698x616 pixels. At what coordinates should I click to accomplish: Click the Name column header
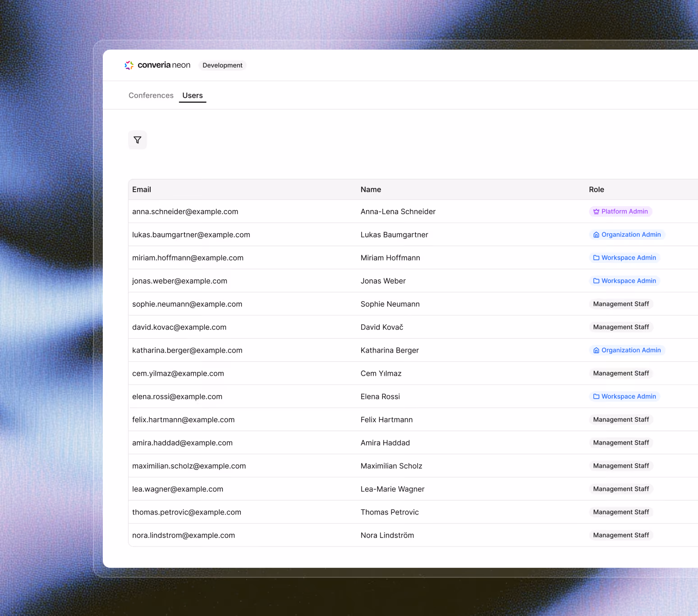point(371,189)
